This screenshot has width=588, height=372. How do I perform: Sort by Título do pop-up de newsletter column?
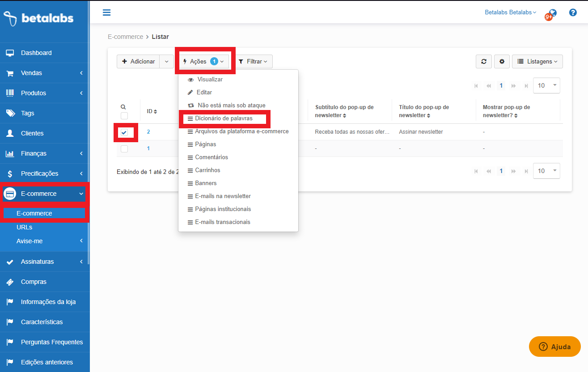[424, 111]
